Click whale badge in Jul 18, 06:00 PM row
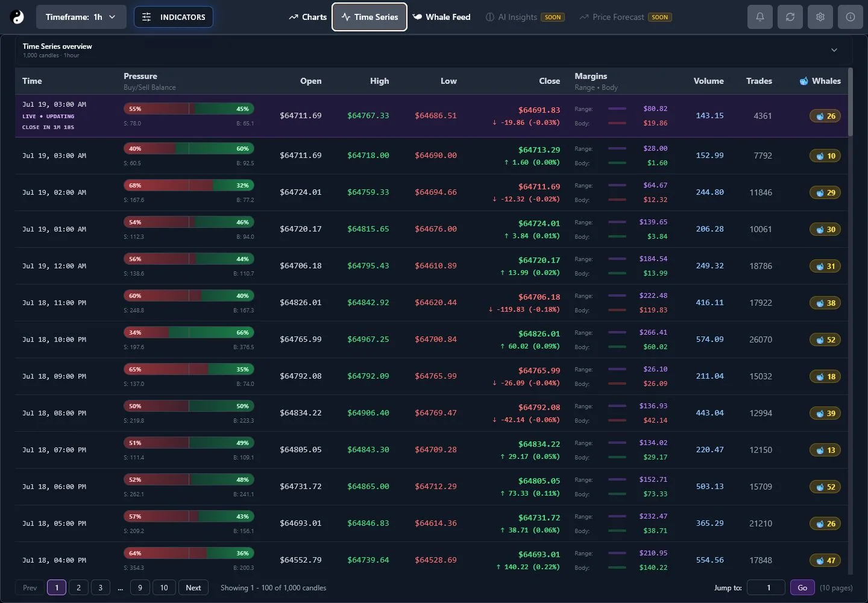868x603 pixels. coord(825,487)
